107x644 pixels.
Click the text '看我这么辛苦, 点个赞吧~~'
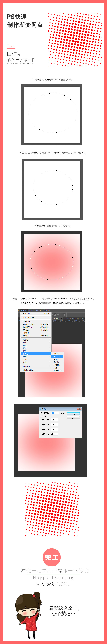64,611
